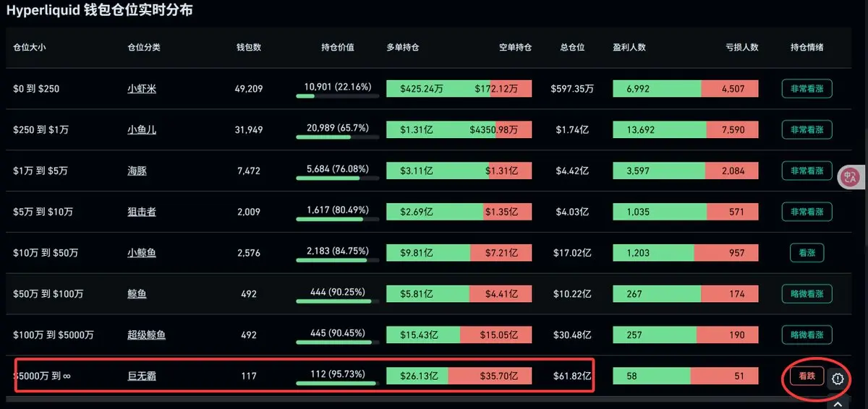The height and width of the screenshot is (409, 868).
Task: Open the 小虾米 category link
Action: tap(142, 89)
